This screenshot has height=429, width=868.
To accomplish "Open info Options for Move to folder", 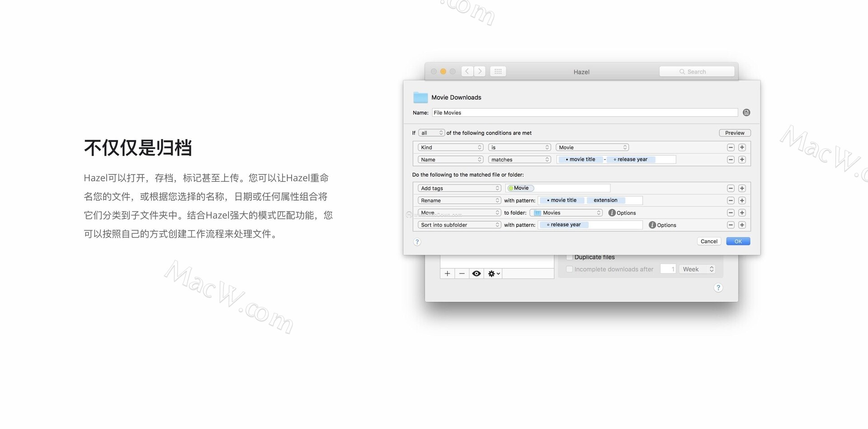I will [x=612, y=212].
